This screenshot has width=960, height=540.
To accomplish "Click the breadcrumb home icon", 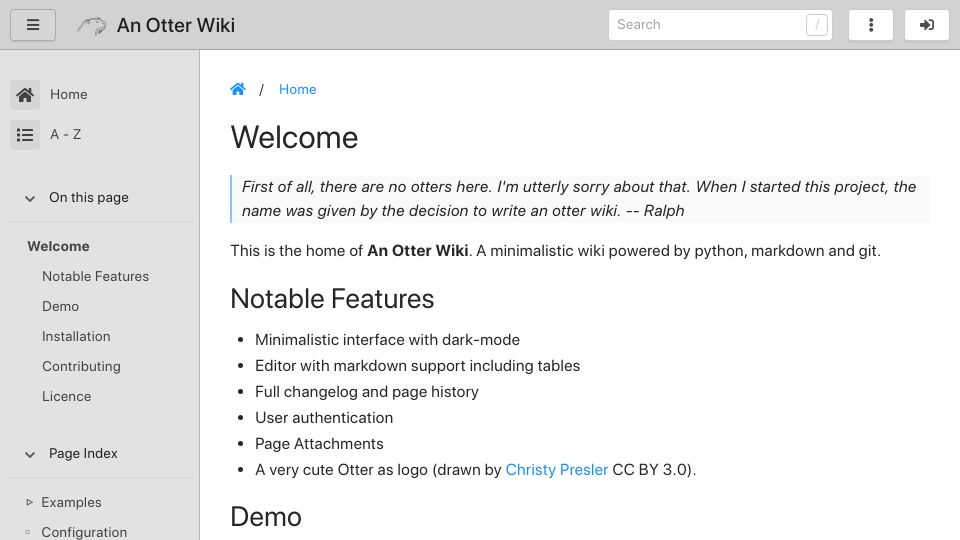I will [x=238, y=89].
